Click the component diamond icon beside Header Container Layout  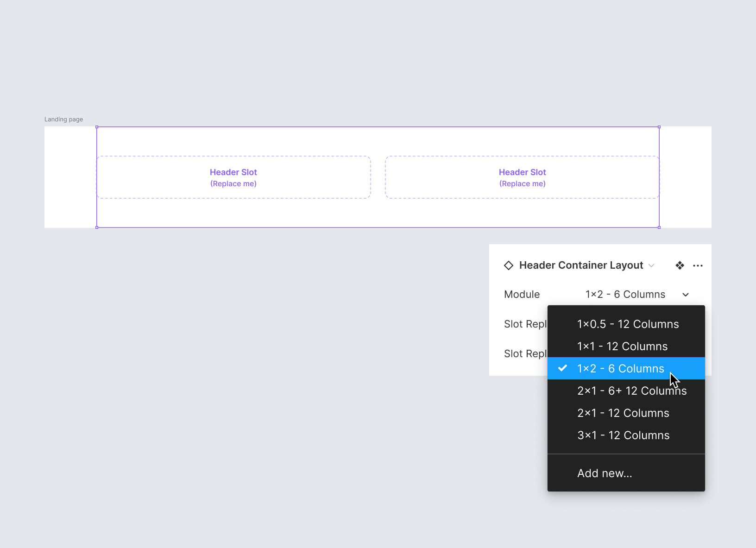(x=509, y=265)
